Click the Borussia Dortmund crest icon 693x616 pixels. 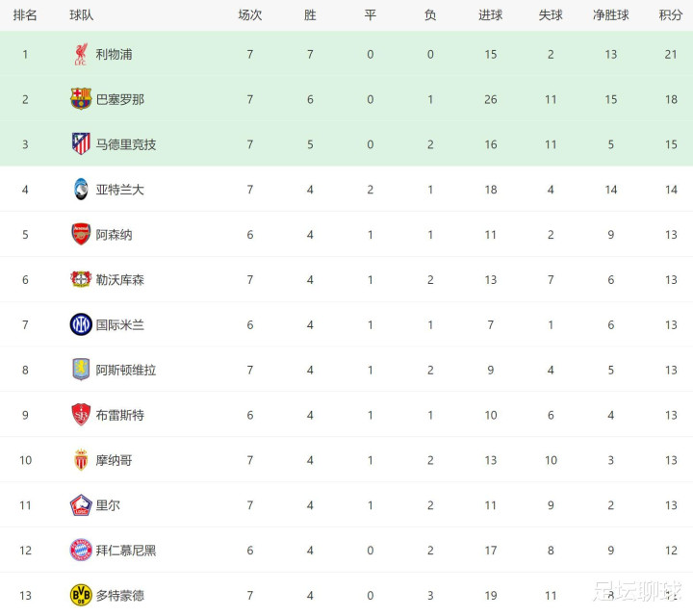tap(81, 595)
